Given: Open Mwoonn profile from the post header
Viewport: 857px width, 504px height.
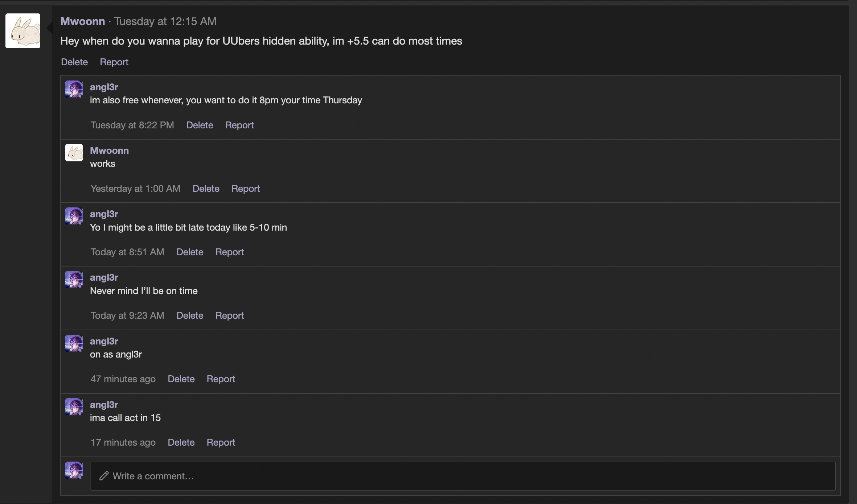Looking at the screenshot, I should [x=83, y=21].
